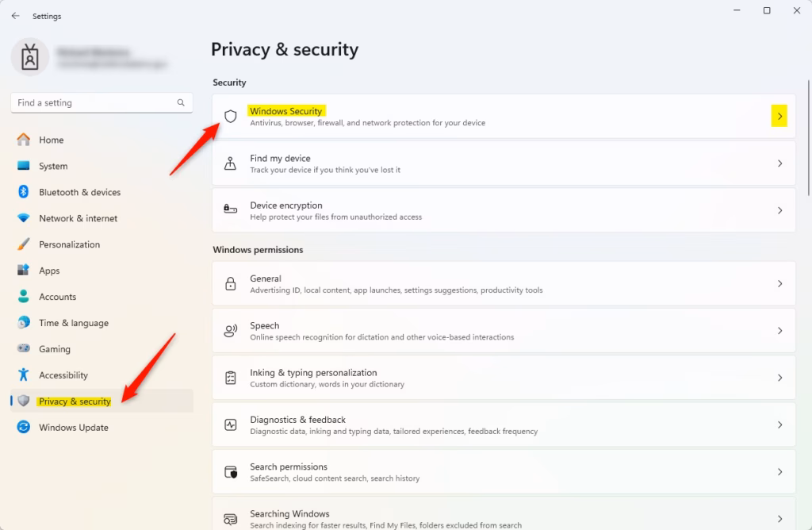Click the General padlock icon
Image resolution: width=812 pixels, height=530 pixels.
tap(231, 283)
